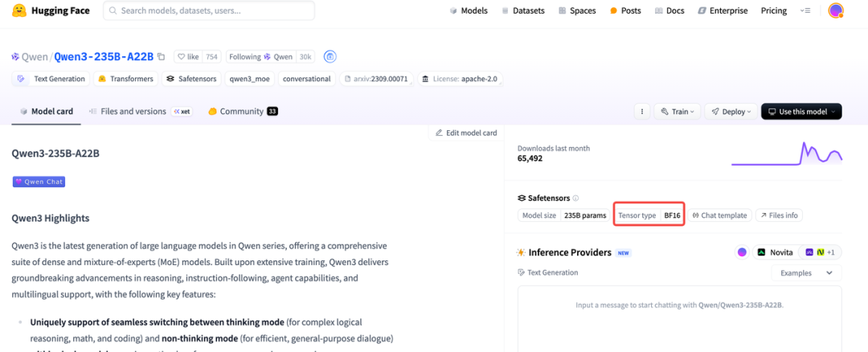The image size is (868, 352).
Task: Open the Examples dropdown
Action: (x=807, y=273)
